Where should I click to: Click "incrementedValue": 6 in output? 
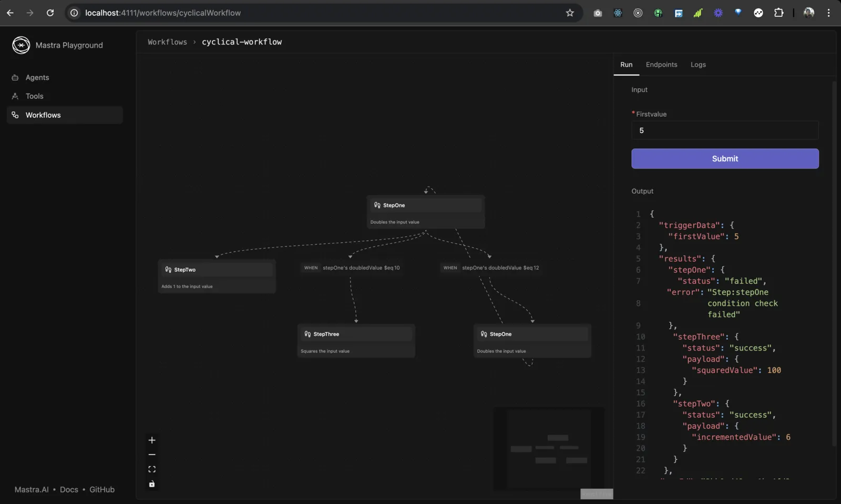click(x=741, y=437)
